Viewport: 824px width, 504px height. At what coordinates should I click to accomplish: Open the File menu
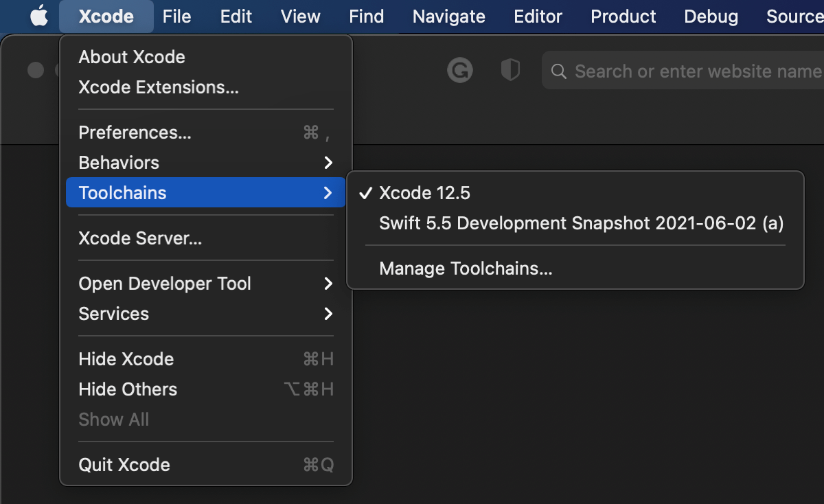pos(177,16)
